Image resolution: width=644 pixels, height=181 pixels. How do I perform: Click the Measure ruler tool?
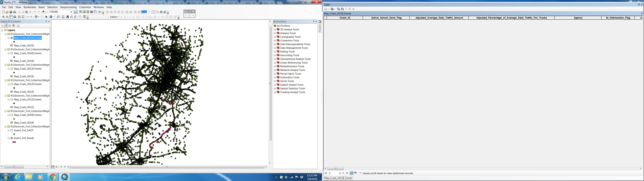[x=63, y=17]
